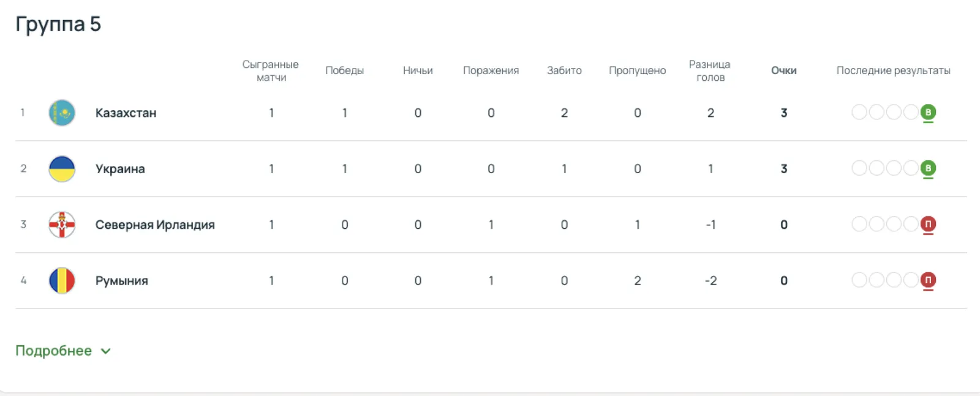
Task: Click the Очки column header
Action: (783, 70)
